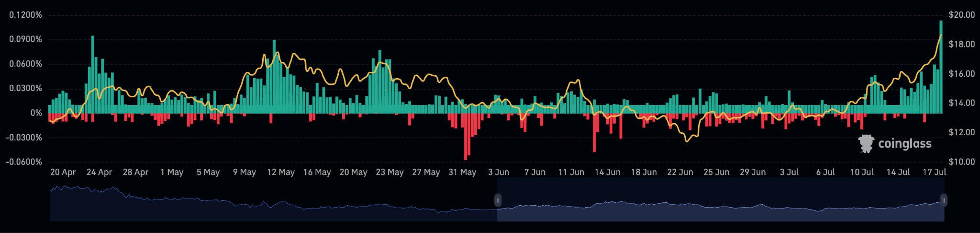Click the tallest green bar at 17 Jul
Image resolution: width=980 pixels, height=233 pixels.
tap(941, 67)
